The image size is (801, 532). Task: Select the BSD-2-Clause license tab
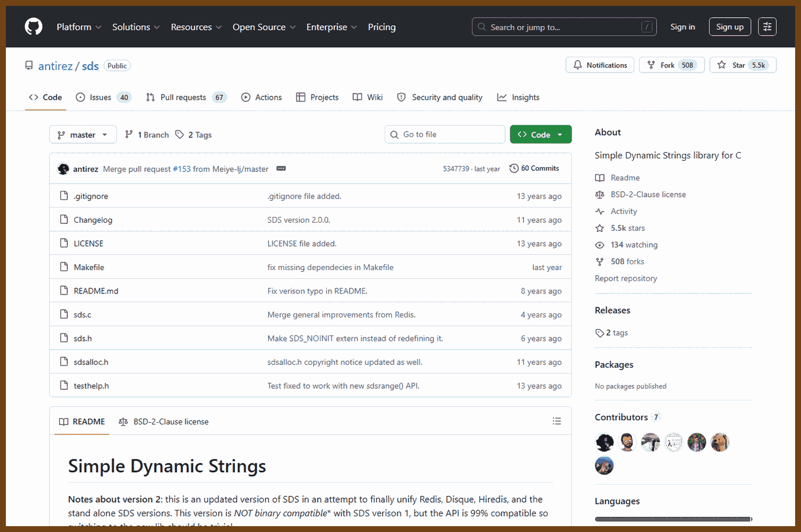[164, 422]
